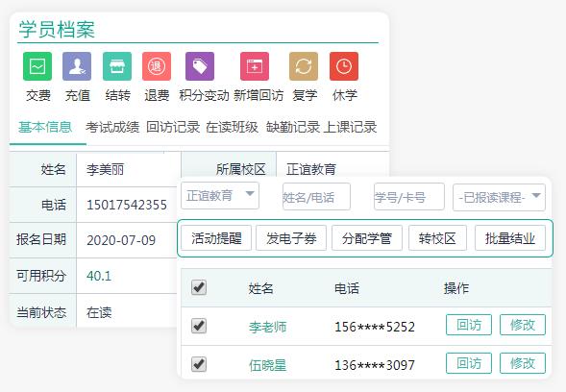Viewport: 566px width, 392px height.
Task: Click the 批量结业 button
Action: pyautogui.click(x=510, y=238)
